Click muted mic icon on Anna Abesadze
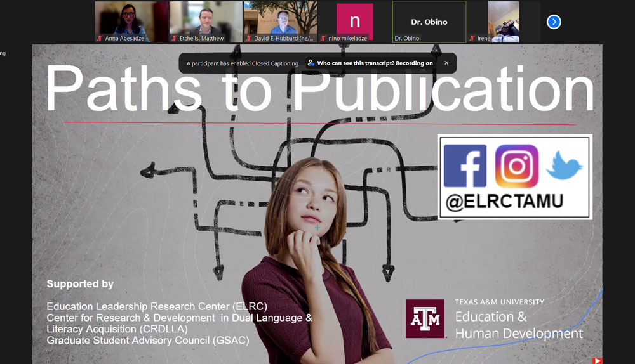 click(x=100, y=39)
